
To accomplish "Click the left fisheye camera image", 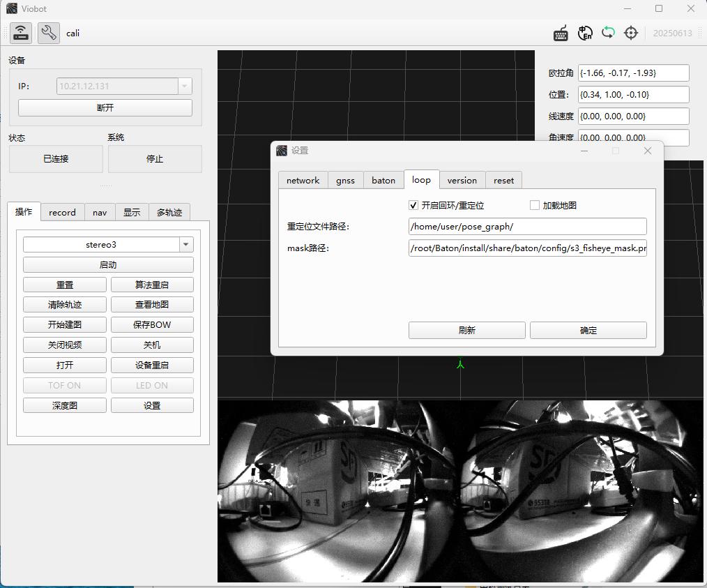I will (339, 491).
